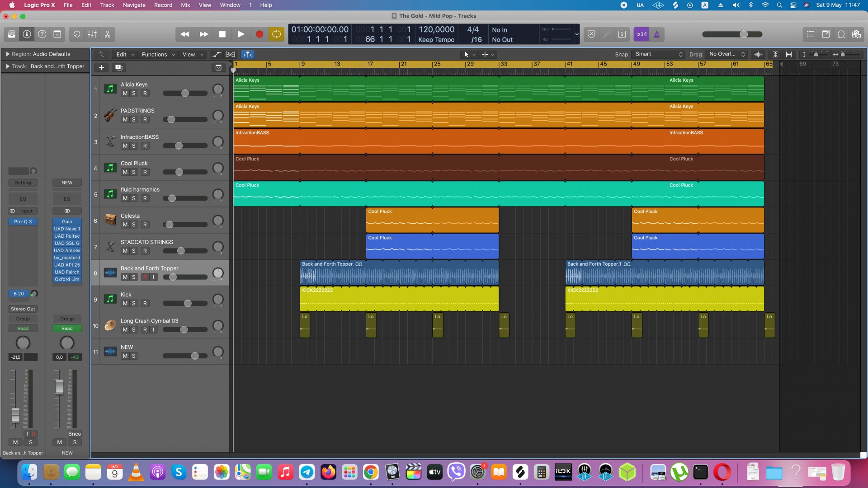Image resolution: width=868 pixels, height=488 pixels.
Task: Open the Record menu
Action: [163, 5]
